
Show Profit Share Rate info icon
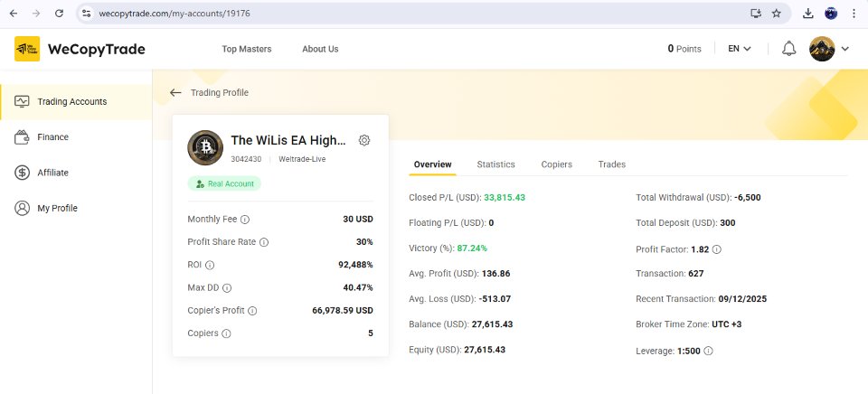point(264,242)
